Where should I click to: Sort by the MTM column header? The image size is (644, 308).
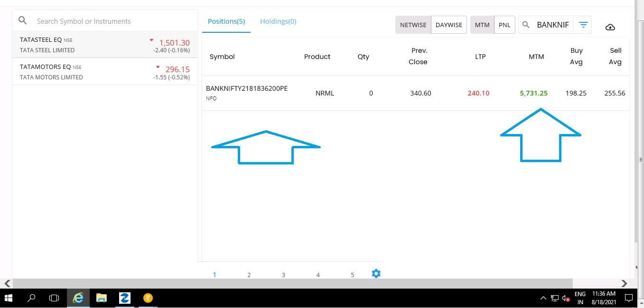536,57
